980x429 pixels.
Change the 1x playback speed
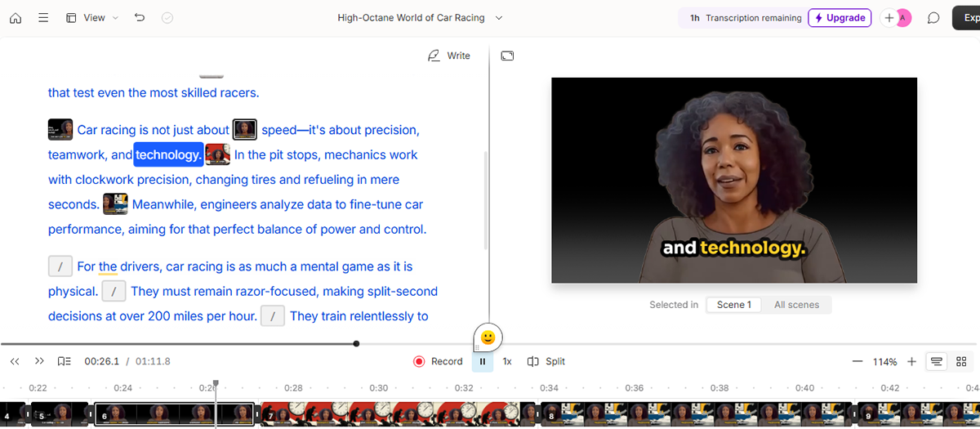click(507, 361)
